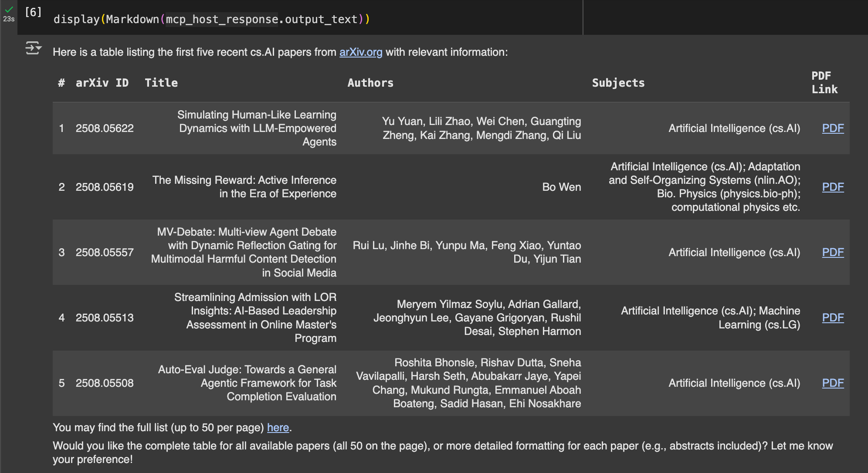Screen dimensions: 868x473
Task: Click the Title column header
Action: [161, 83]
